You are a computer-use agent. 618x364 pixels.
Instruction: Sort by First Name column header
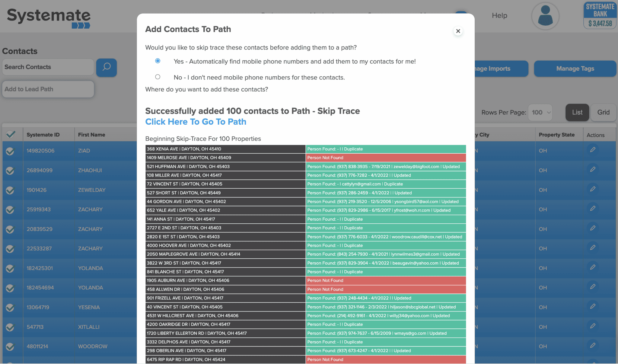[x=91, y=135]
